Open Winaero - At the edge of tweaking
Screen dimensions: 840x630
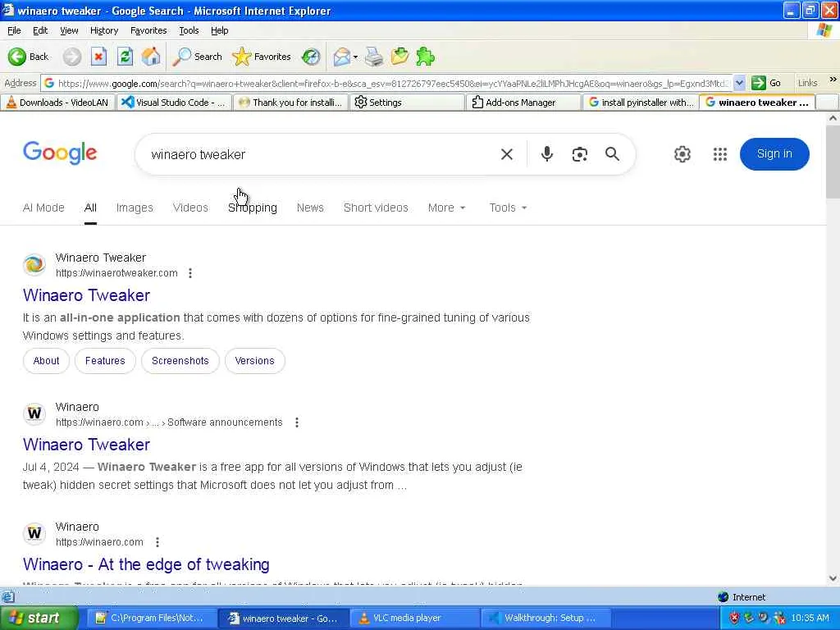[x=146, y=564]
